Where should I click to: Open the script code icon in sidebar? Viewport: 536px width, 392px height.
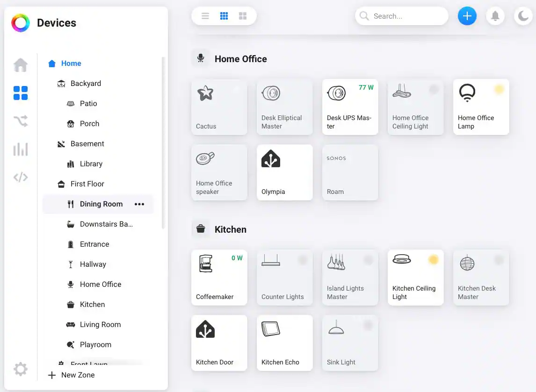click(x=21, y=178)
